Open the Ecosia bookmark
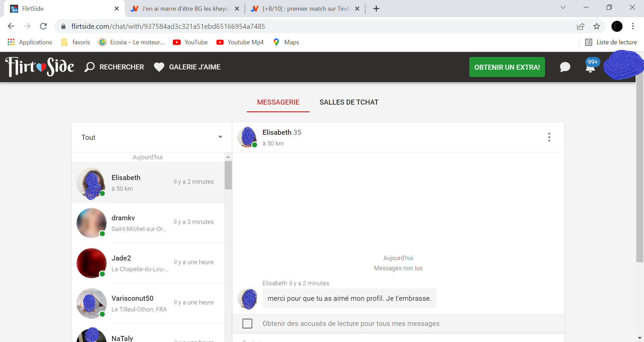 click(x=131, y=42)
